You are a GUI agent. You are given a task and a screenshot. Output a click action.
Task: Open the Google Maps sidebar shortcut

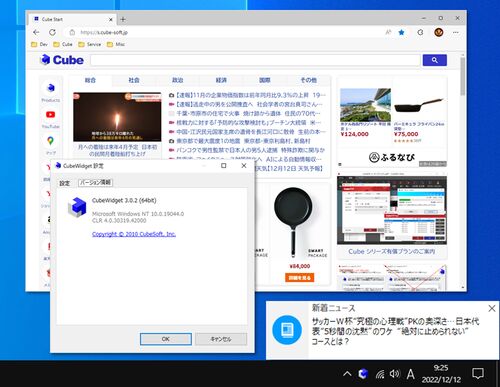pos(50,141)
